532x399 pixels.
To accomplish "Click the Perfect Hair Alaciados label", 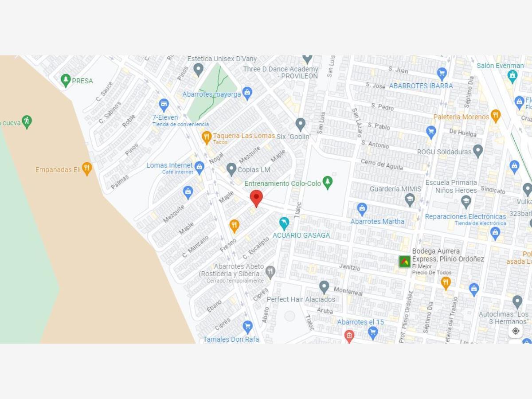I will (x=301, y=299).
